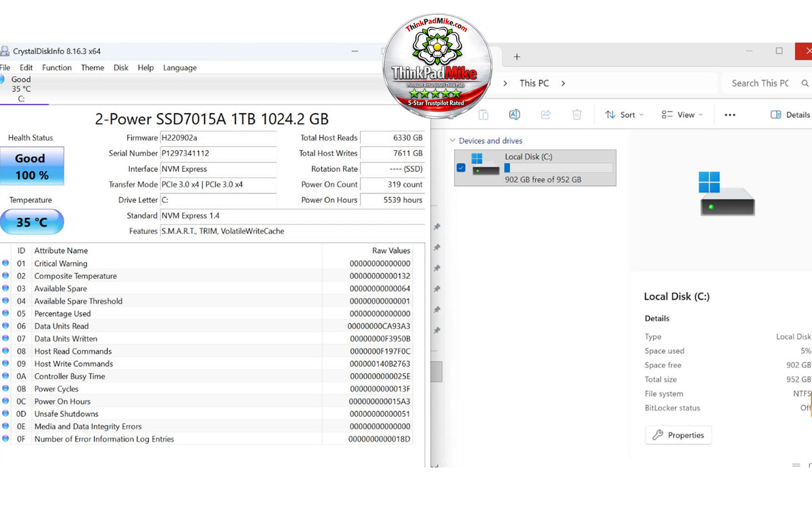
Task: Click the status dot for Percentage Used
Action: 6,314
